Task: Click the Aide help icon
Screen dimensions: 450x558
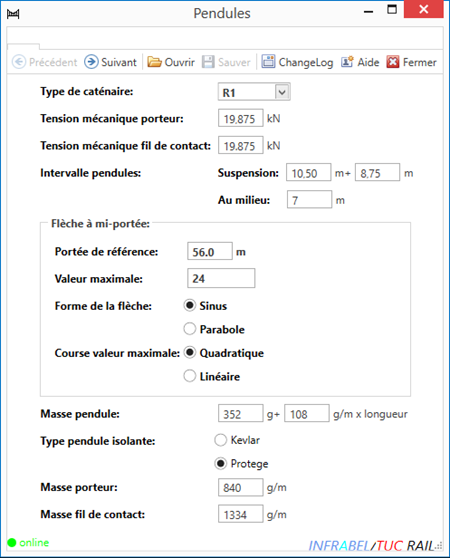Action: click(347, 62)
